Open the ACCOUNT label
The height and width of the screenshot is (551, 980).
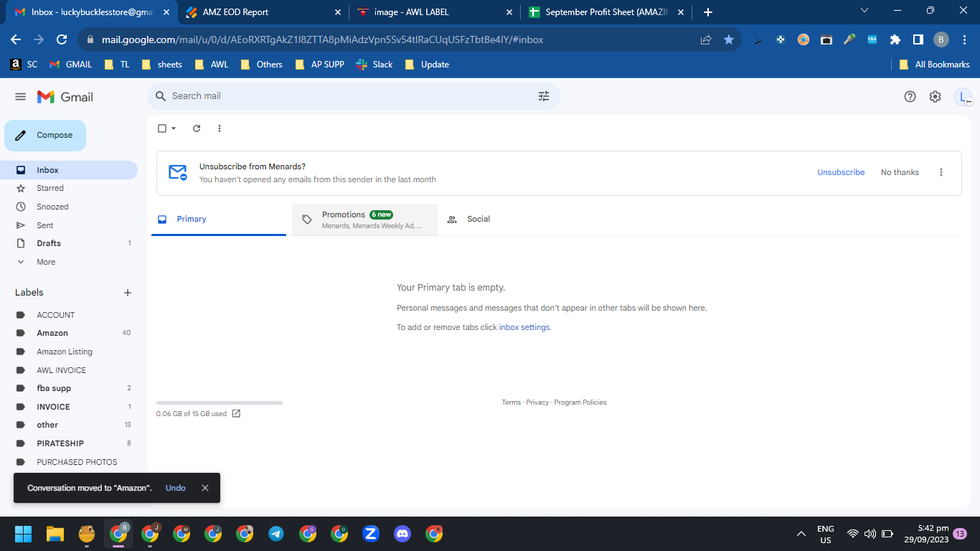point(69,315)
